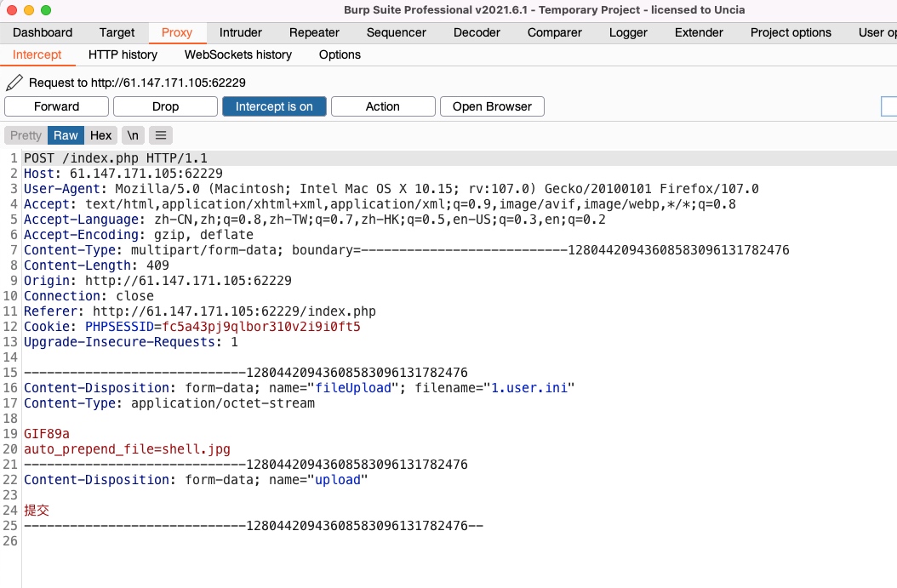Screen dimensions: 897x588
Task: Click the PHPSESSID cookie value
Action: tap(261, 327)
